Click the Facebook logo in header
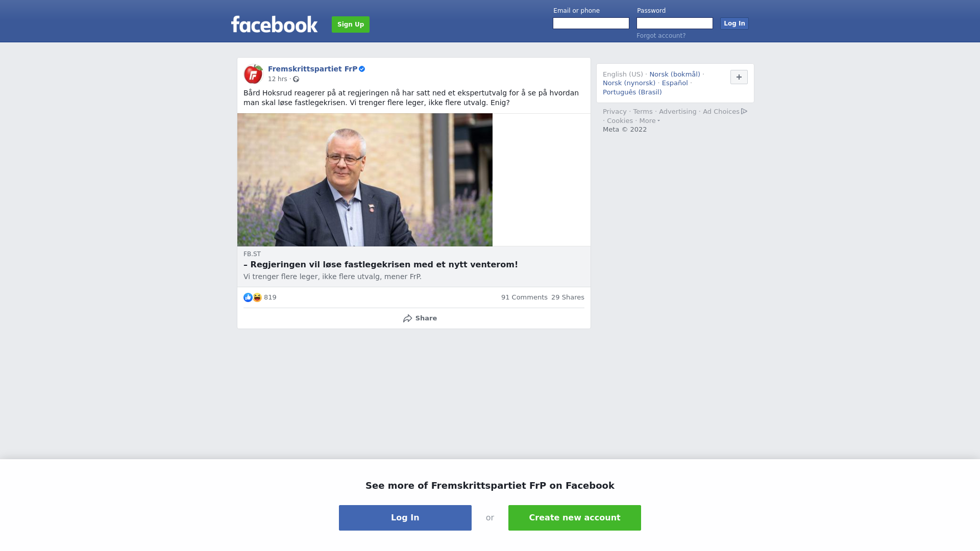The height and width of the screenshot is (551, 980). tap(274, 24)
